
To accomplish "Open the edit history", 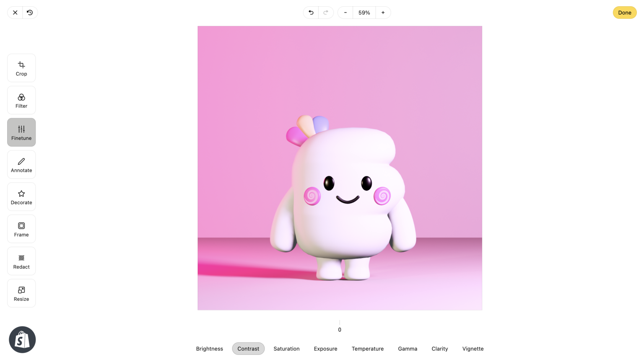I will (x=29, y=13).
